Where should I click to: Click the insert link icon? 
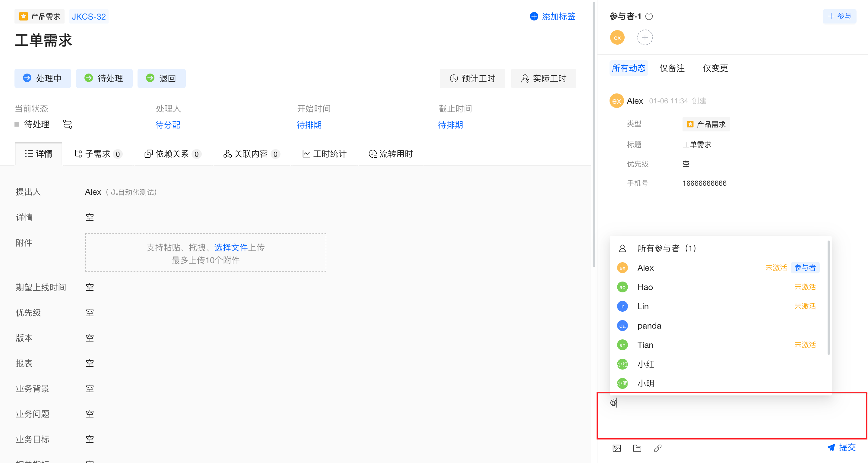pyautogui.click(x=657, y=448)
